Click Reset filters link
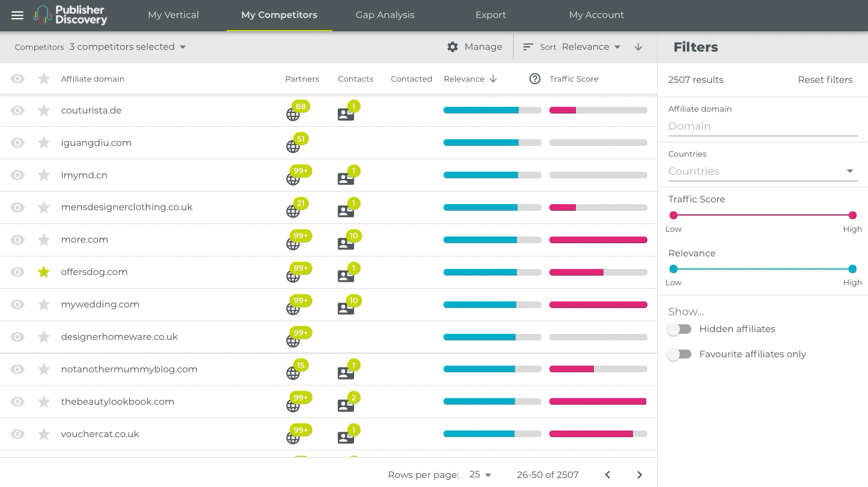The width and height of the screenshot is (868, 487). [825, 80]
